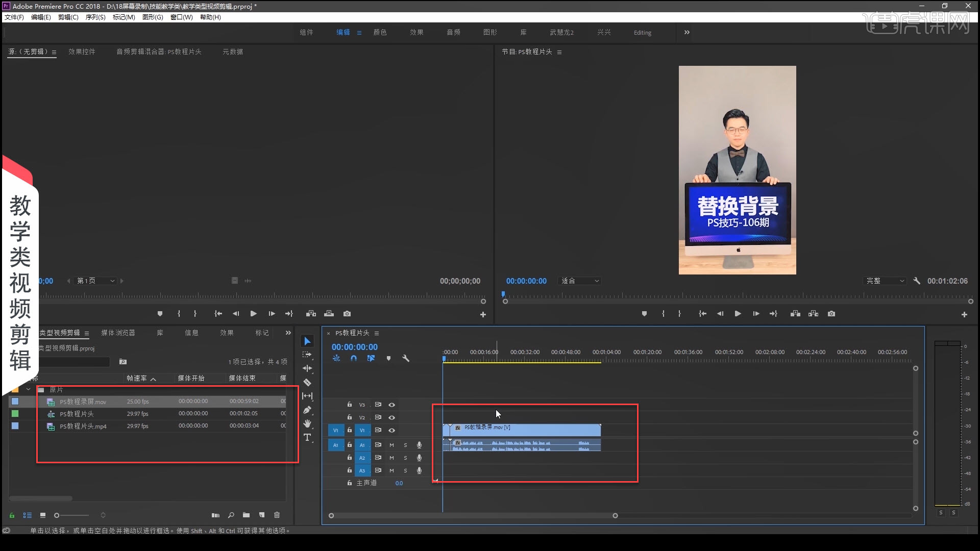Open the 编辑 workspace menu icon
This screenshot has height=551, width=980.
[x=359, y=32]
